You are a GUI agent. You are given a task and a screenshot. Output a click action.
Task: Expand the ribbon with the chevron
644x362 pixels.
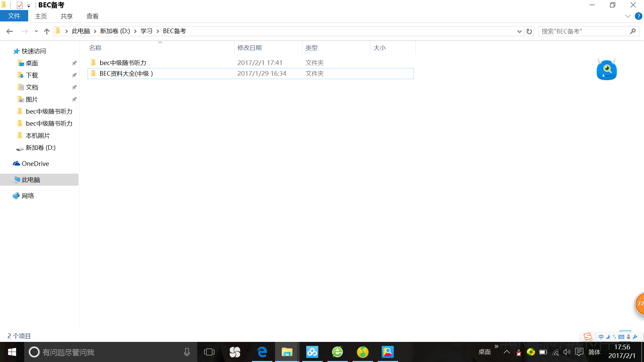628,16
